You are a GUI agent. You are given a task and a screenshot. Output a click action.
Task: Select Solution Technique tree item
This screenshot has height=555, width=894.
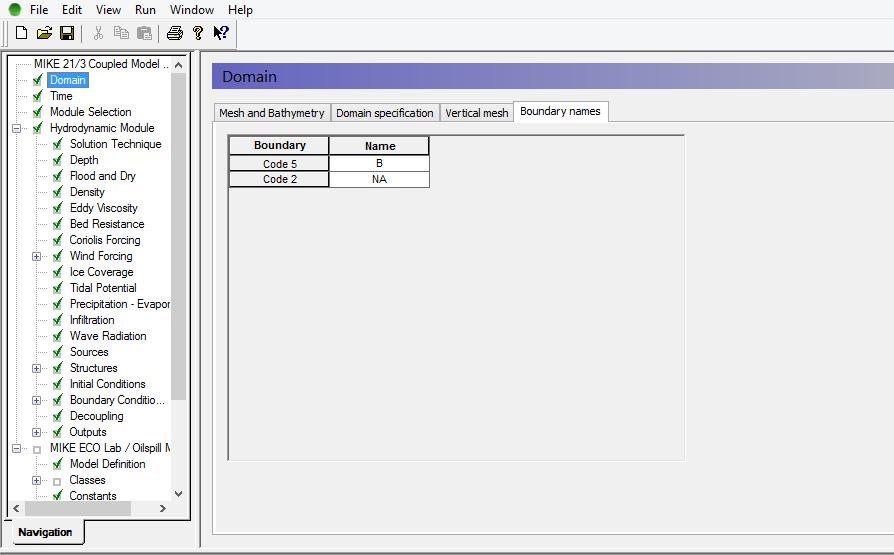[x=116, y=144]
